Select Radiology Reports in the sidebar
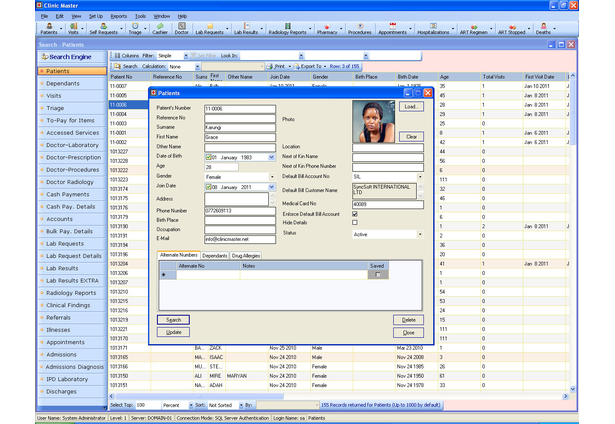 point(71,293)
